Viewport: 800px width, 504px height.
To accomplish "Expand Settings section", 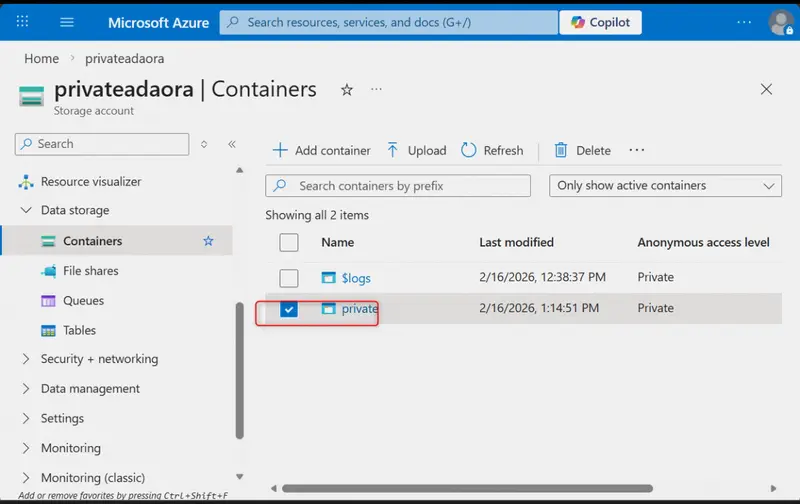I will coord(26,418).
